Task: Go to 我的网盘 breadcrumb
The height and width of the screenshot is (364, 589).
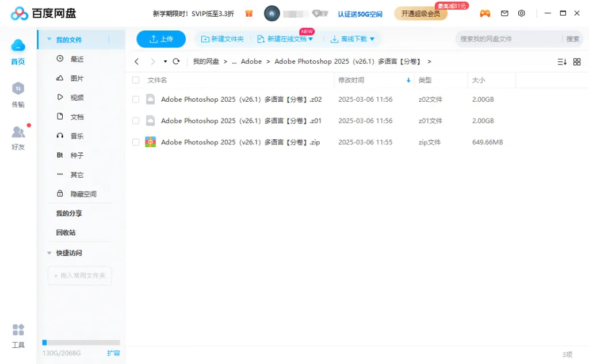Action: point(206,62)
